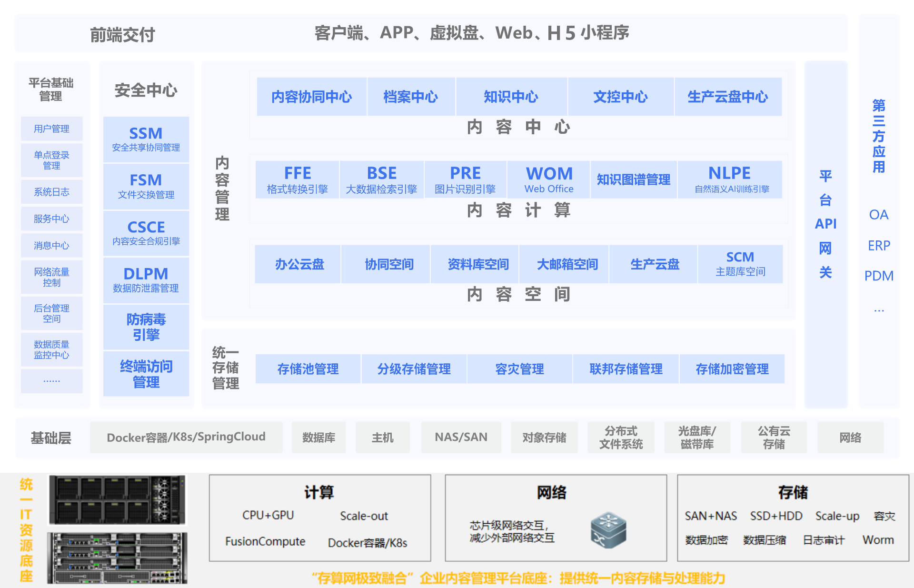Click the NAS/SAN base layer box

[x=461, y=437]
